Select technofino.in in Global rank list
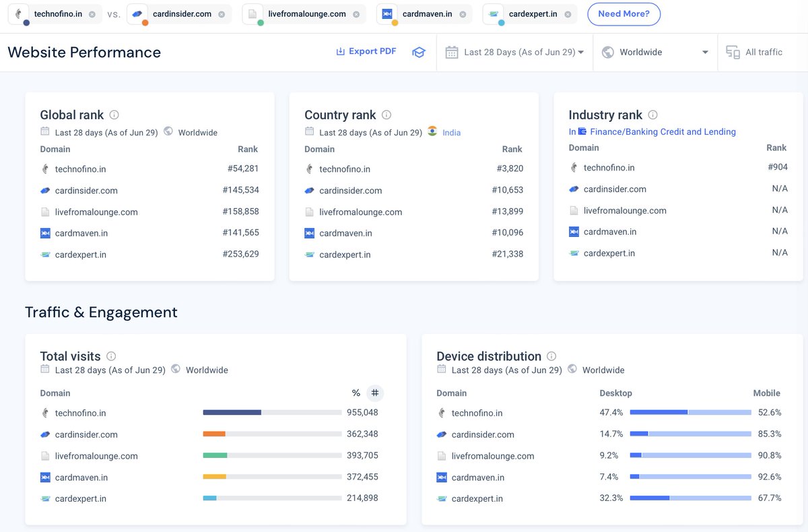This screenshot has width=808, height=532. (x=81, y=169)
